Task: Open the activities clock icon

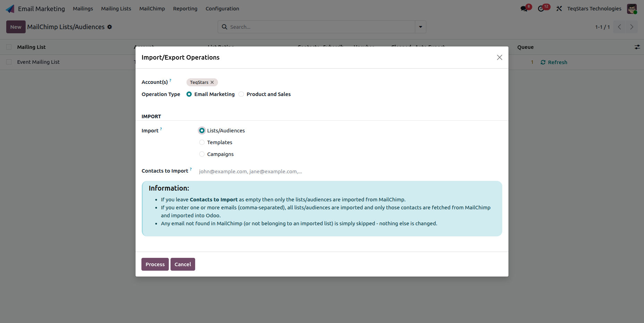Action: click(x=541, y=9)
